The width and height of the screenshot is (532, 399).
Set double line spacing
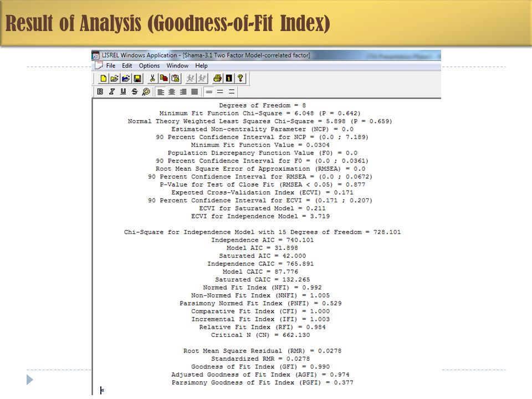pyautogui.click(x=232, y=91)
